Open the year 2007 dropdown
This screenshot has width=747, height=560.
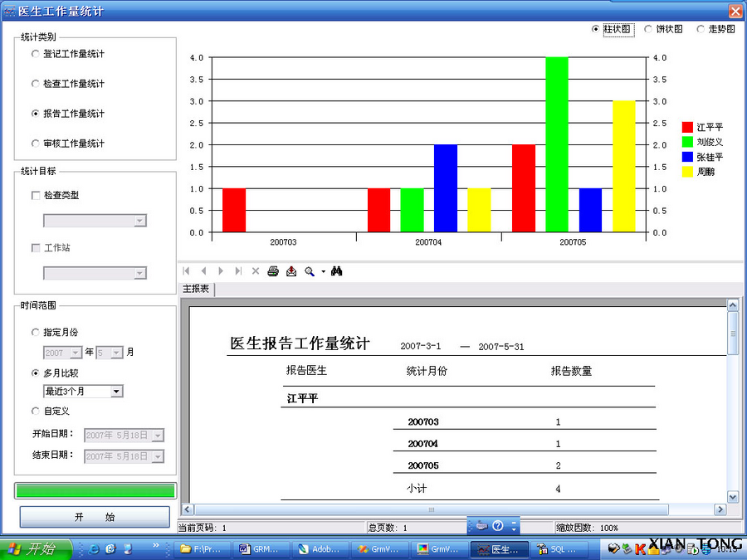(x=76, y=353)
